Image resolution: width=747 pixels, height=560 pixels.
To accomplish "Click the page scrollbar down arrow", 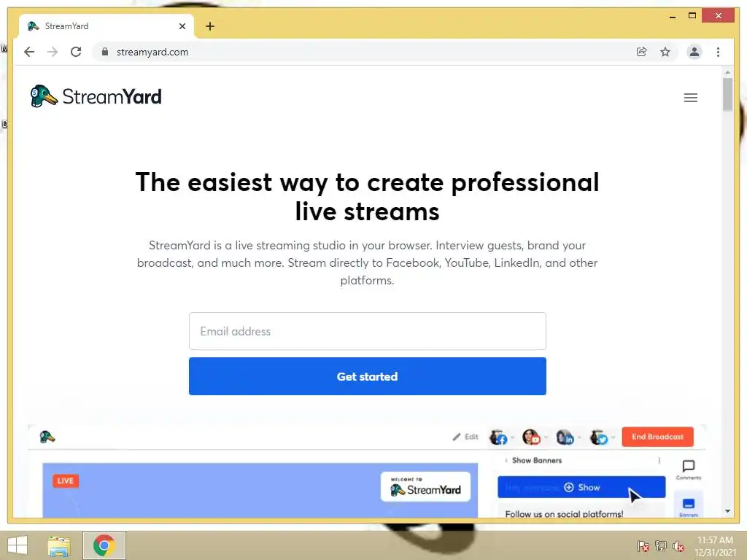I will click(727, 511).
